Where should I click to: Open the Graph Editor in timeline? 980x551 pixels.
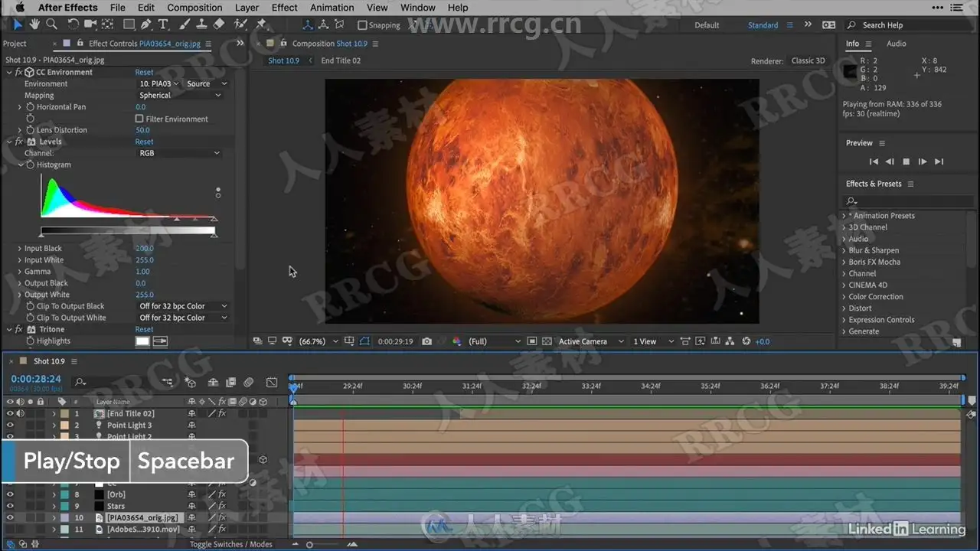(272, 382)
